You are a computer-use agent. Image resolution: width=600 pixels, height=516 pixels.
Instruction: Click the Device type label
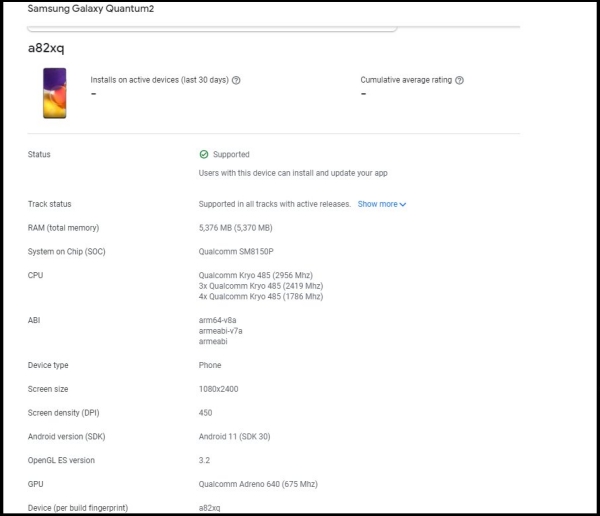pyautogui.click(x=48, y=365)
